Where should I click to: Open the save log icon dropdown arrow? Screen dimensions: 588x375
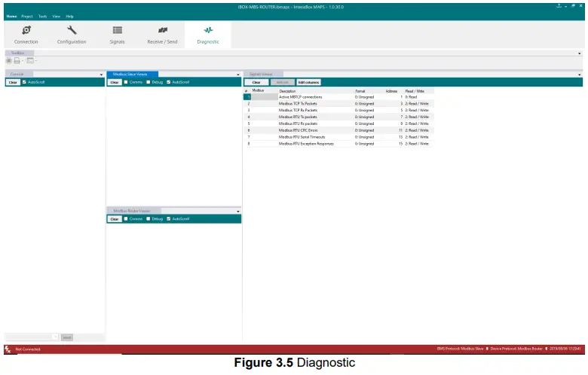(23, 61)
